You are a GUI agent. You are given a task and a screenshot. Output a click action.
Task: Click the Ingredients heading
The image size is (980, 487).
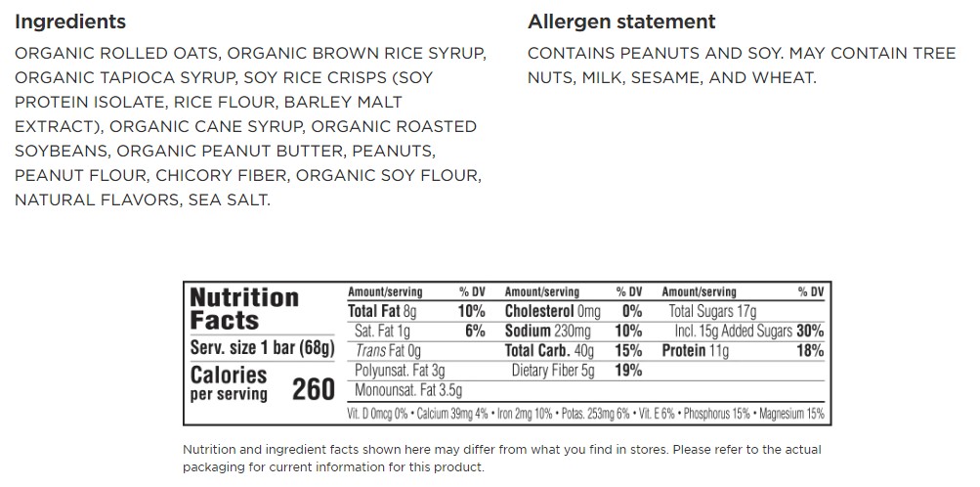click(x=70, y=22)
